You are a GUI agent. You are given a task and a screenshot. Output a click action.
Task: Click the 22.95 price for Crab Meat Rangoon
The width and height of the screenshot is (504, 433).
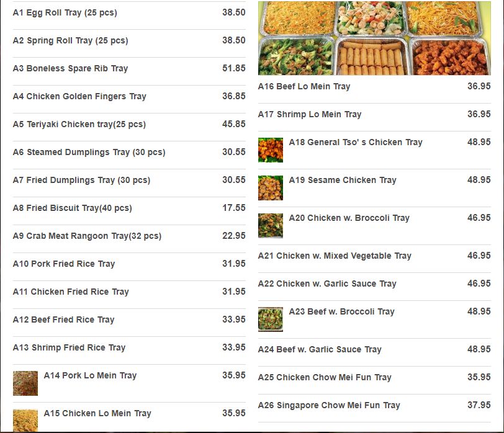pyautogui.click(x=234, y=236)
